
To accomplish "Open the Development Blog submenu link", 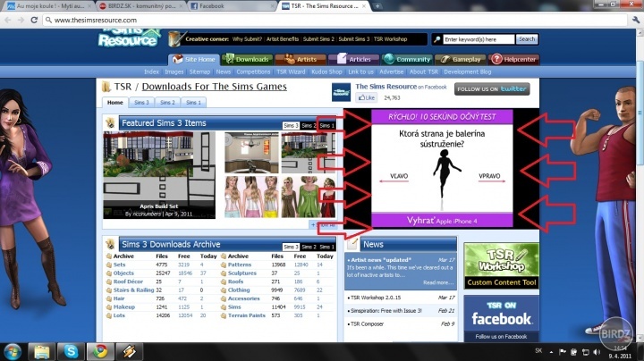I will (468, 71).
